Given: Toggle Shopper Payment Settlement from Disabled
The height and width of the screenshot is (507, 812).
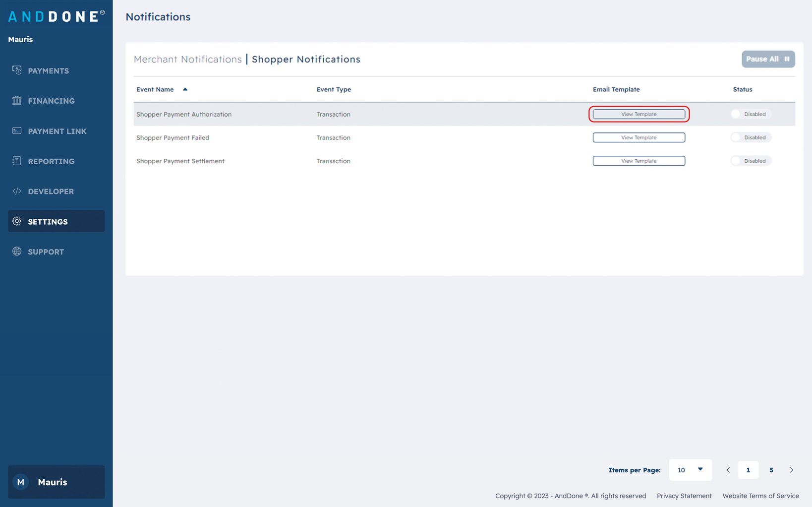Looking at the screenshot, I should [x=735, y=160].
